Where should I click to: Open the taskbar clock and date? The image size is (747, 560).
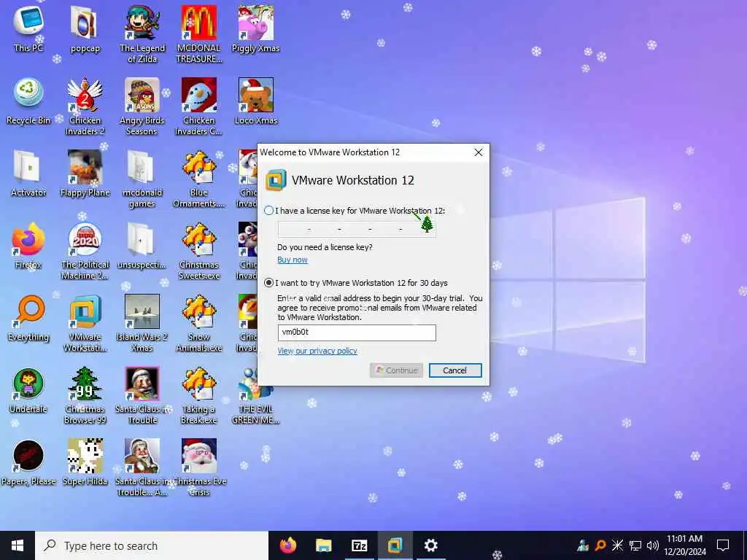(685, 545)
